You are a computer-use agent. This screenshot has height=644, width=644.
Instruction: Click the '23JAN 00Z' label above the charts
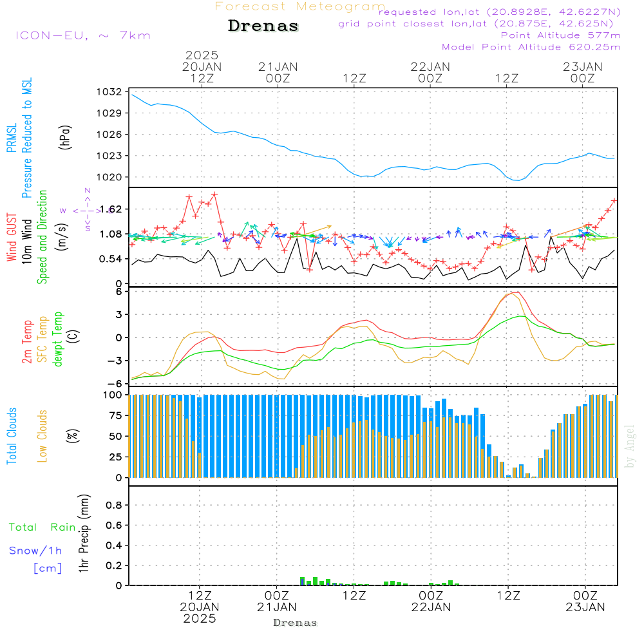[583, 72]
